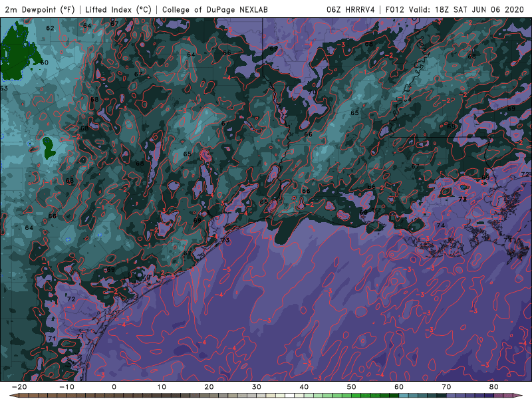Click the -10 label on the color scale
Screen dimensions: 532x399
coord(66,387)
